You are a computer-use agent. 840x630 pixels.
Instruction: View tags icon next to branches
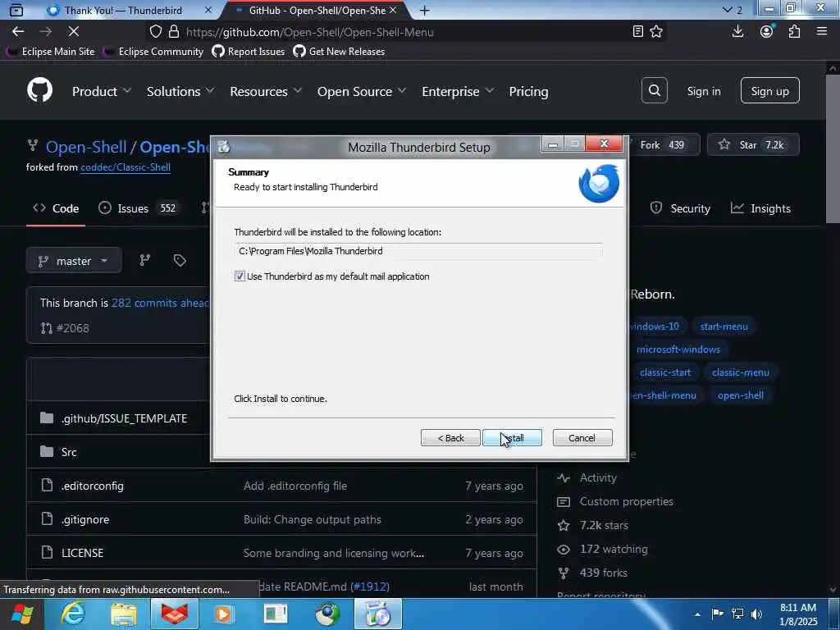pyautogui.click(x=180, y=260)
